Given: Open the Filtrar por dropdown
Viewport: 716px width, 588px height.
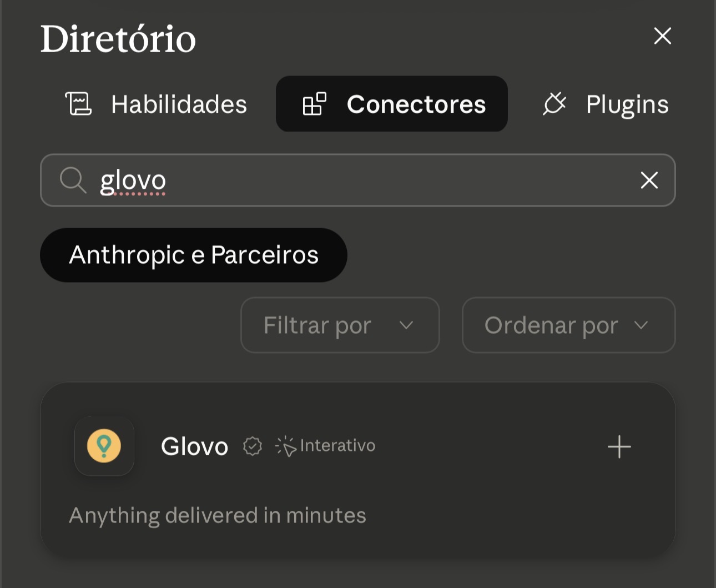Looking at the screenshot, I should pyautogui.click(x=340, y=325).
